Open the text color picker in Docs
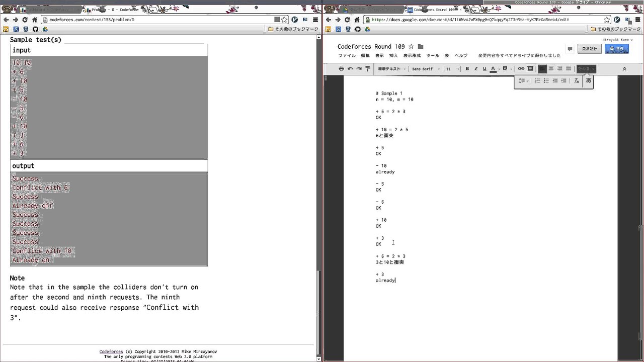 click(x=494, y=69)
